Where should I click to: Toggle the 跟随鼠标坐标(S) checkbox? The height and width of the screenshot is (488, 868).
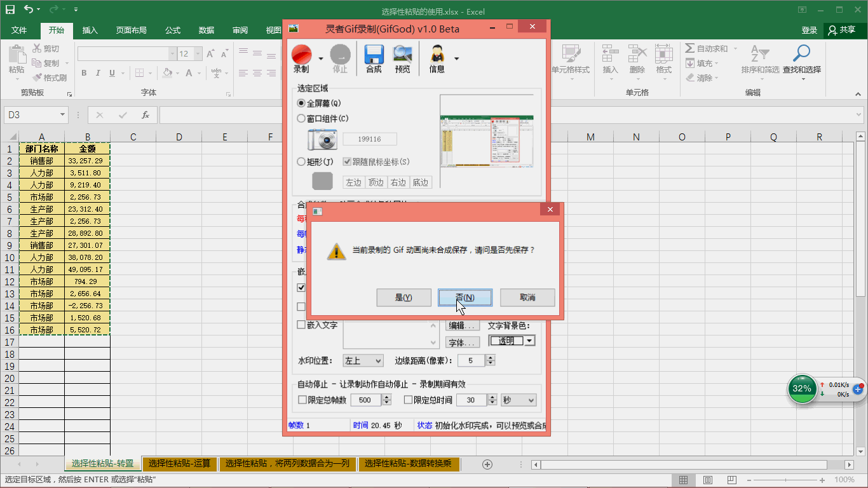point(347,162)
